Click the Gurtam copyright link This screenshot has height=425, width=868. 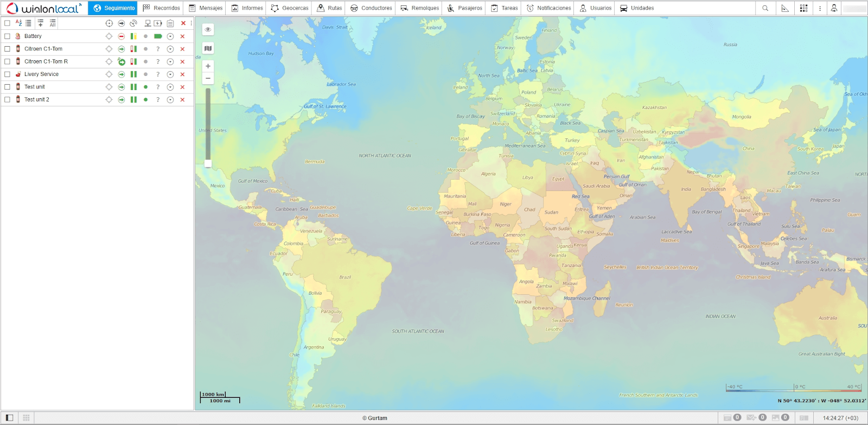pyautogui.click(x=375, y=418)
